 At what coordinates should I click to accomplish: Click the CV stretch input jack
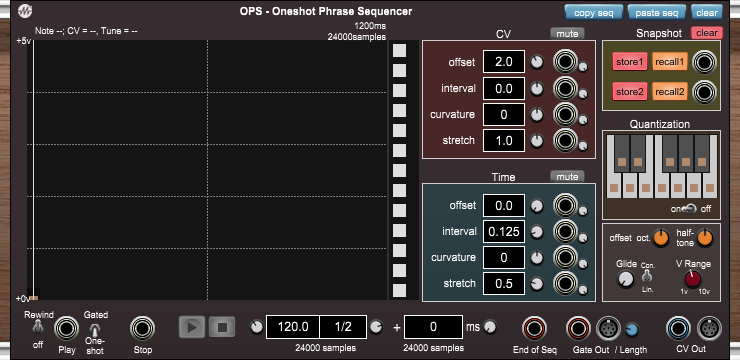(565, 141)
